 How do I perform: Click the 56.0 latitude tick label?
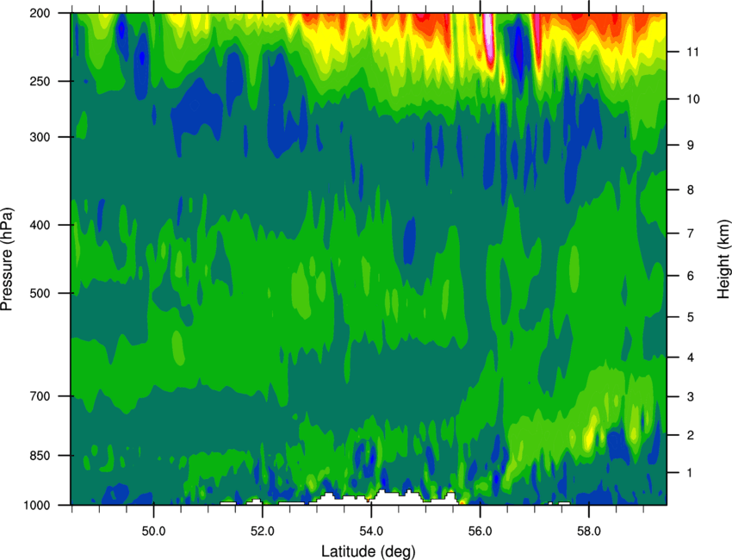tap(480, 532)
